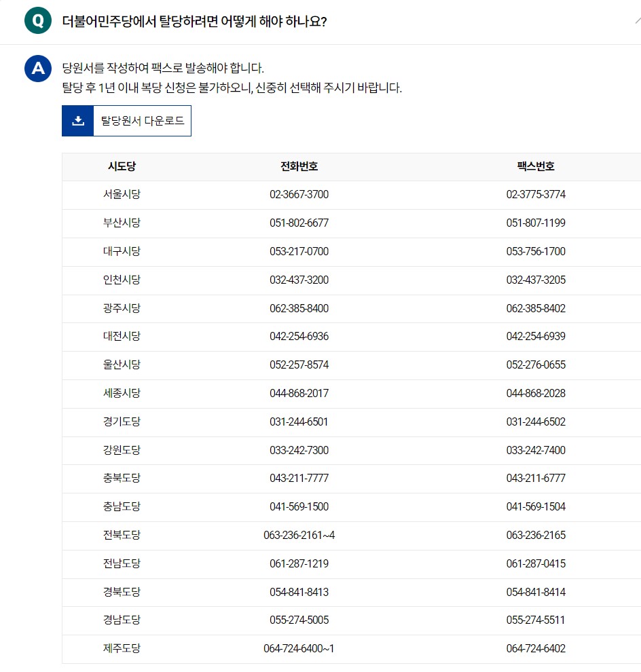Click phone number 041-569-1500
The height and width of the screenshot is (672, 641).
(x=299, y=506)
